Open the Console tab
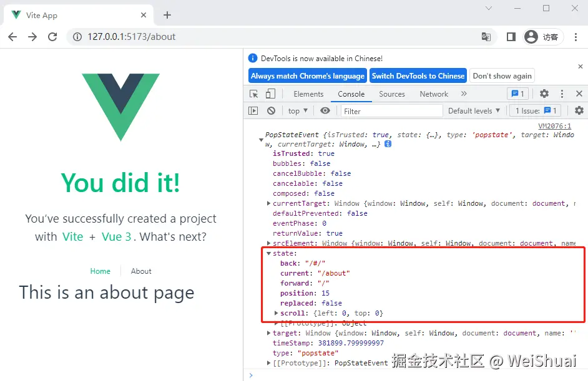 [351, 94]
